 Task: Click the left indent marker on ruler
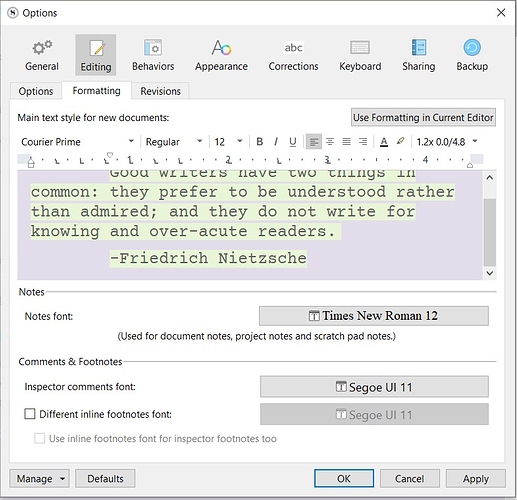point(31,162)
